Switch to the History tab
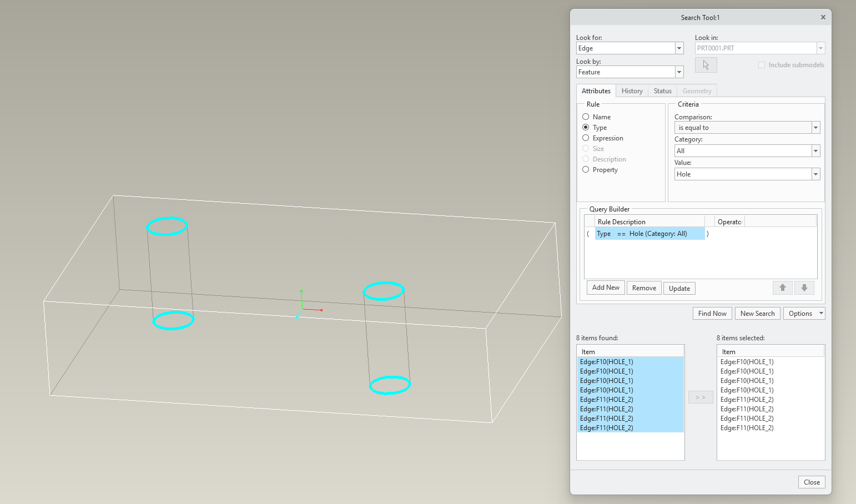The height and width of the screenshot is (504, 856). (x=632, y=90)
